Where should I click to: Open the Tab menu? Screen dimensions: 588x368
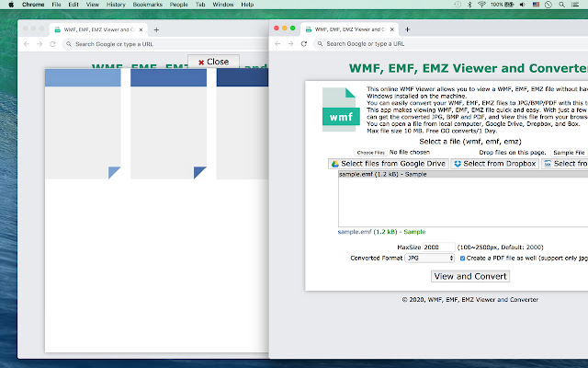[x=200, y=5]
